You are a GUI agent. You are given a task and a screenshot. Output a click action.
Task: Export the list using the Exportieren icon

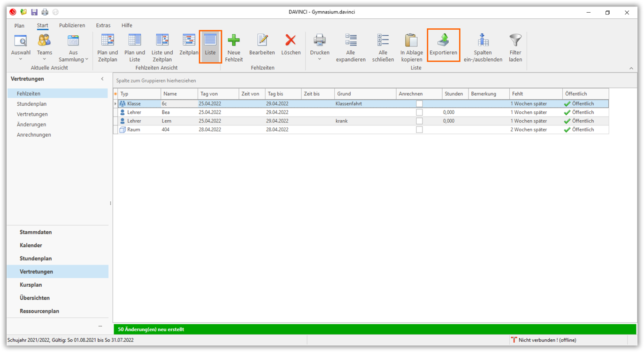[x=443, y=41]
